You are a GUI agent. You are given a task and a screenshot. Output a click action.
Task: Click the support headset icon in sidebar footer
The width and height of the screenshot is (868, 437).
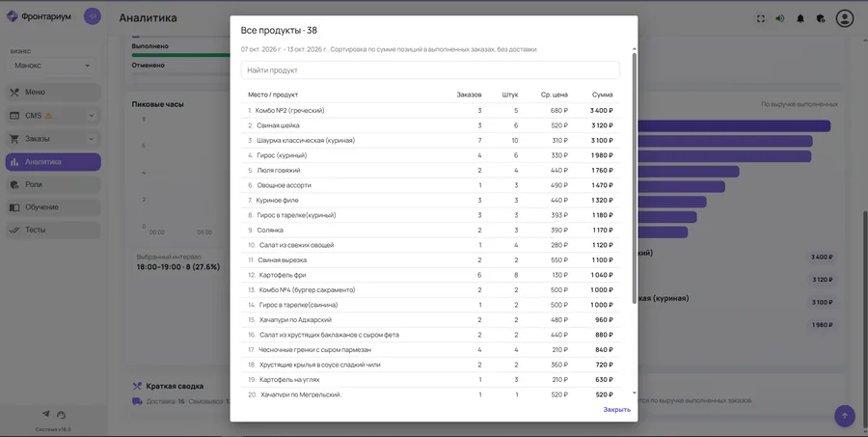pyautogui.click(x=62, y=415)
